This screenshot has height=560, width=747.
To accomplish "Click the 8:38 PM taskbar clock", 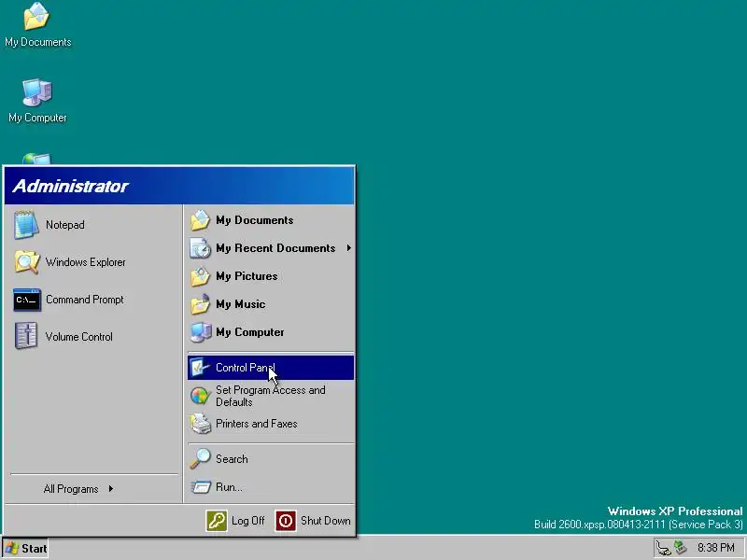I will point(716,548).
